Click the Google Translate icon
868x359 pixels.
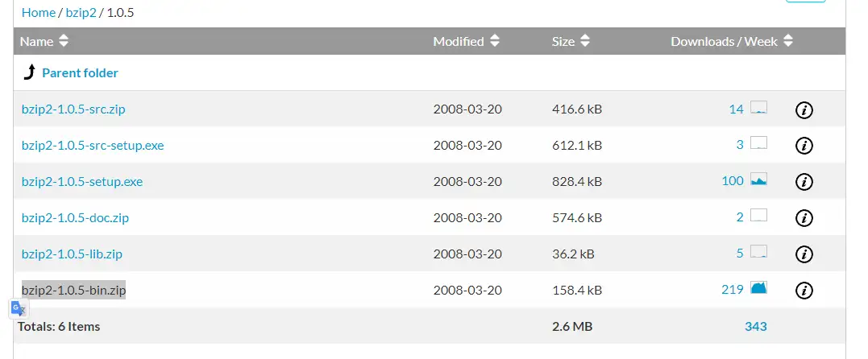pyautogui.click(x=19, y=308)
